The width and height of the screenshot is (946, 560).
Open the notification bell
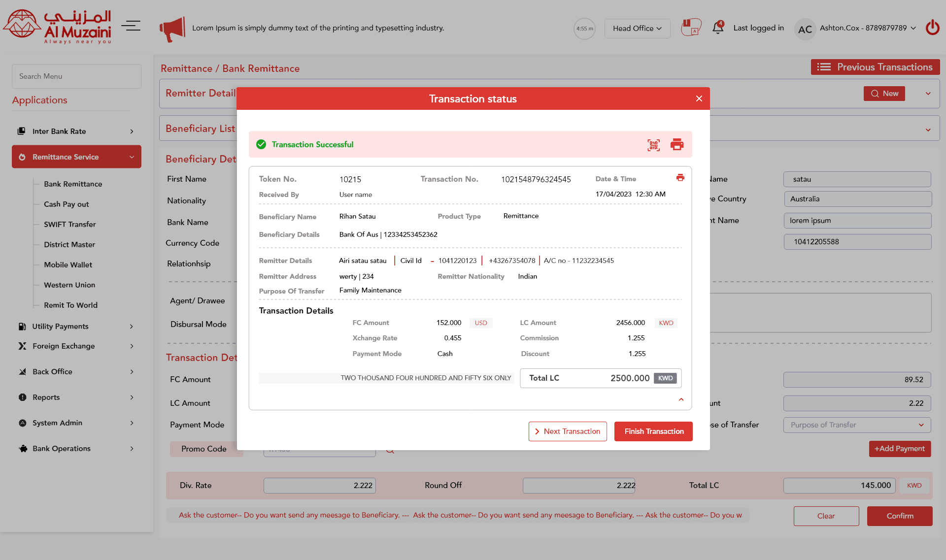[718, 28]
